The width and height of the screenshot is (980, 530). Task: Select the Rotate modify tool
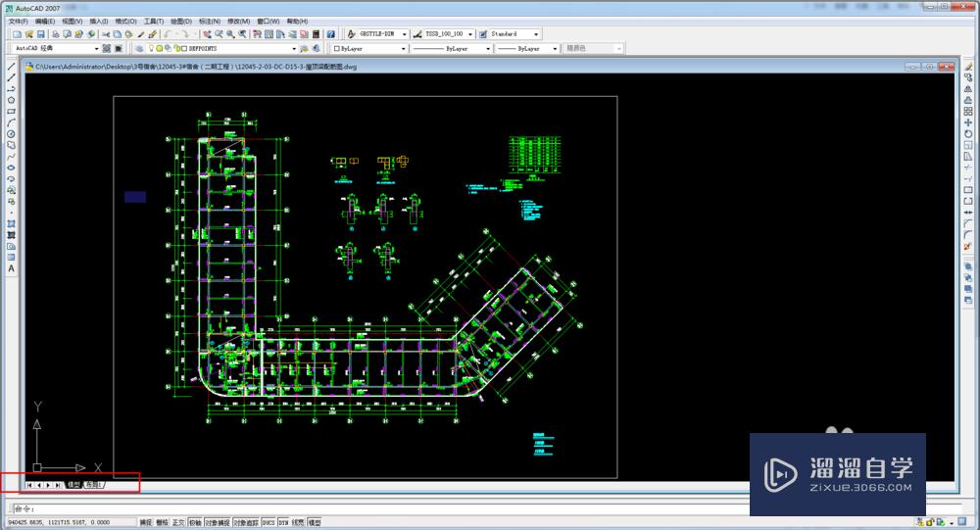968,134
